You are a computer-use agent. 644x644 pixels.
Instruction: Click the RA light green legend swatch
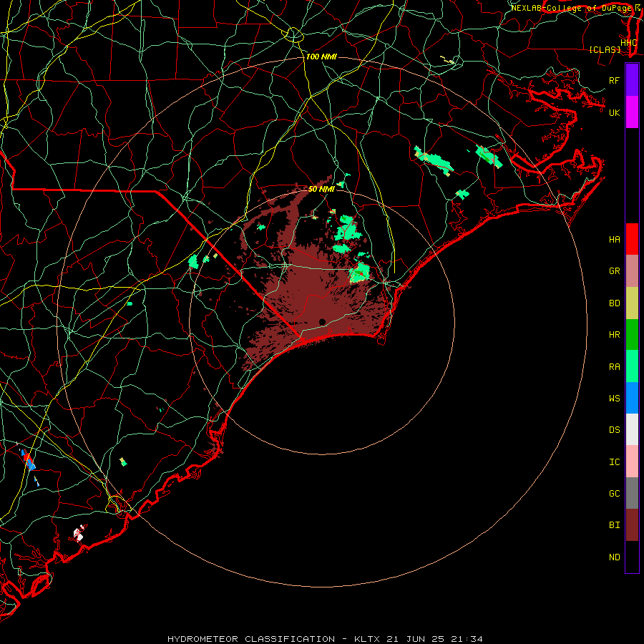click(632, 366)
